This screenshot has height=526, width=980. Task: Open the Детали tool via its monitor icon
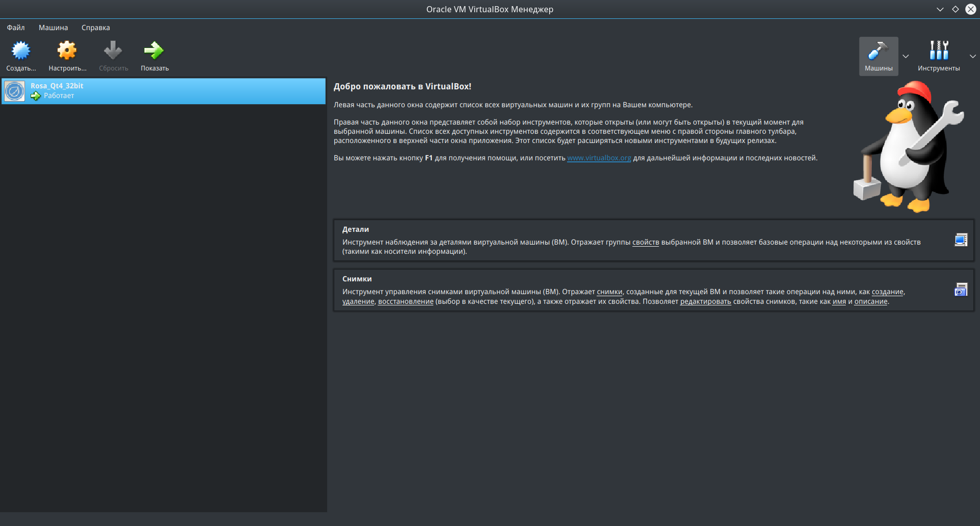[961, 240]
